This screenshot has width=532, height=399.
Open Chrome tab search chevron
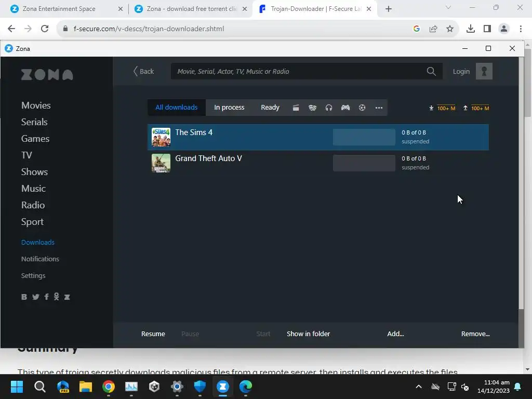click(x=448, y=7)
